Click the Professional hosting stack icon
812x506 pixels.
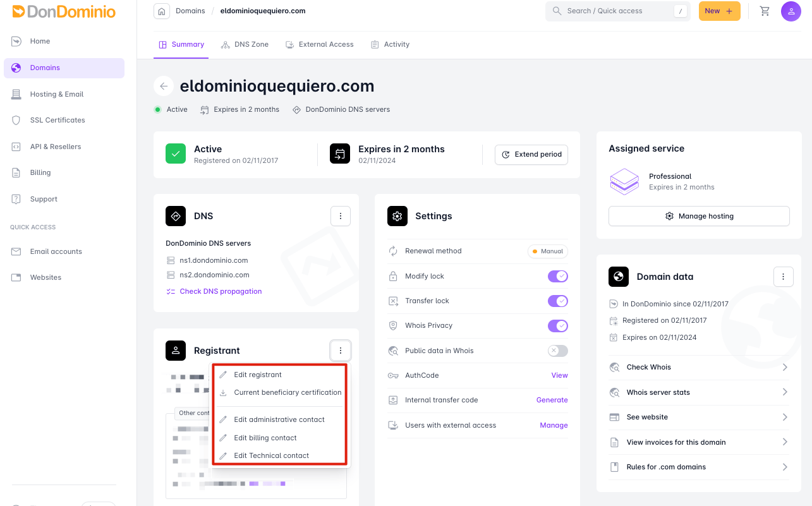(x=624, y=181)
